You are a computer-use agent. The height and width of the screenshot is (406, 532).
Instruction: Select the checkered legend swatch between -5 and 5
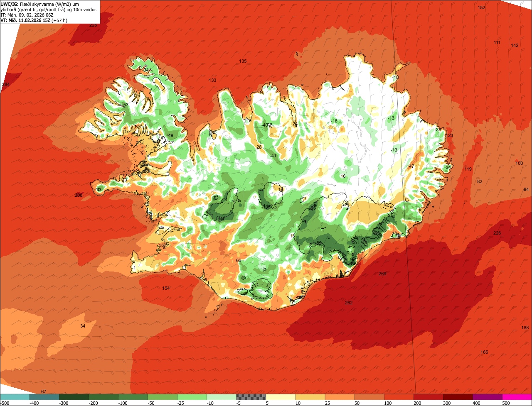(x=251, y=397)
